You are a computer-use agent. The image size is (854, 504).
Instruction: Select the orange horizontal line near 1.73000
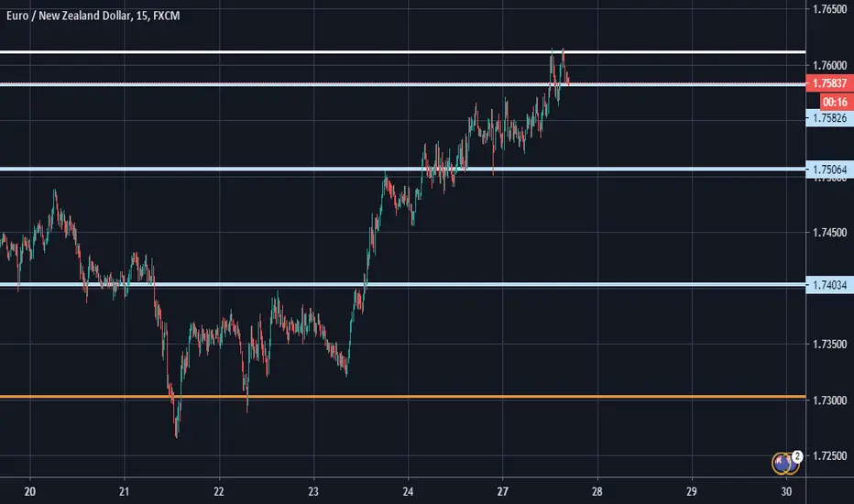(x=402, y=397)
